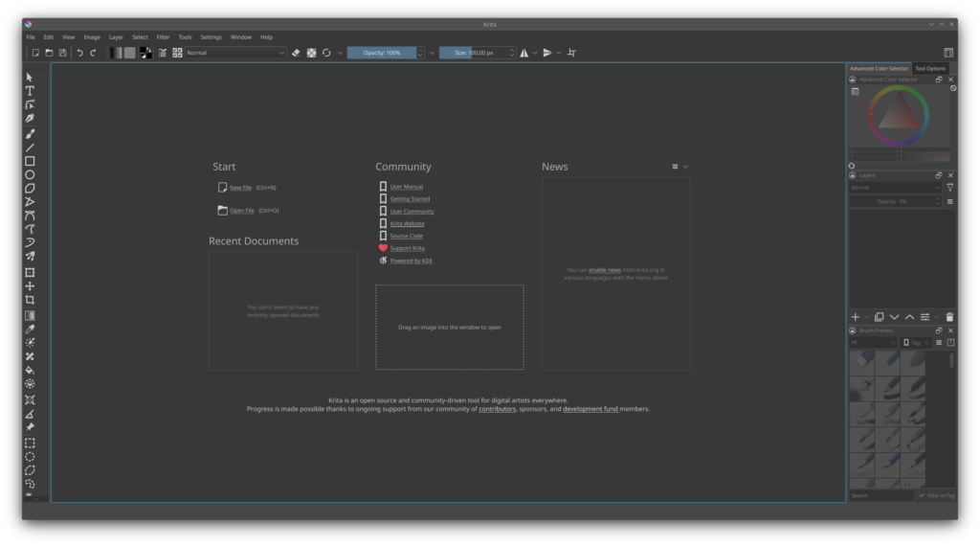Expand the opacity slider options arrow

click(432, 53)
